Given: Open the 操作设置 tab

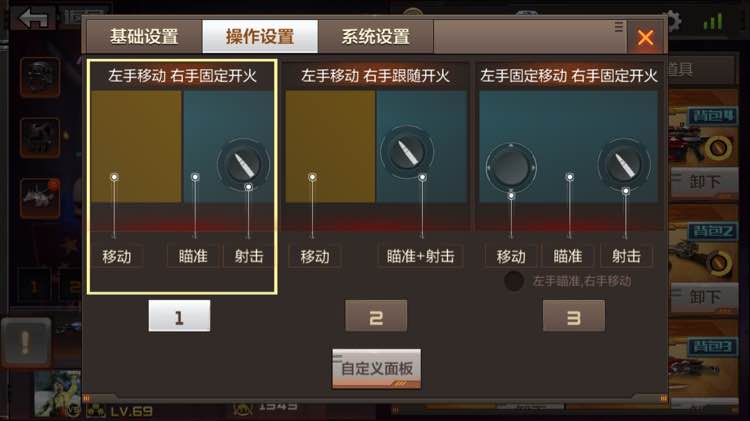Looking at the screenshot, I should point(260,36).
